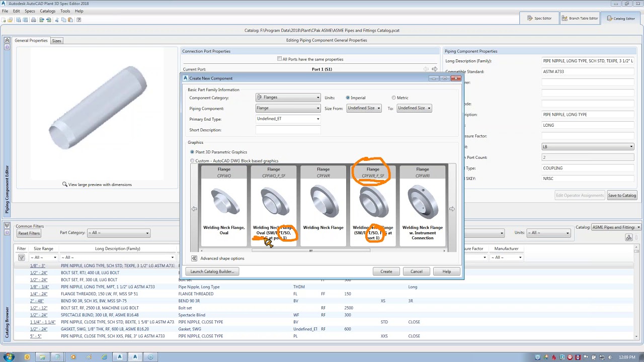The height and width of the screenshot is (362, 644).
Task: Select the CPFWO Welding Neck Flange Oval thumbnail
Action: click(x=224, y=206)
